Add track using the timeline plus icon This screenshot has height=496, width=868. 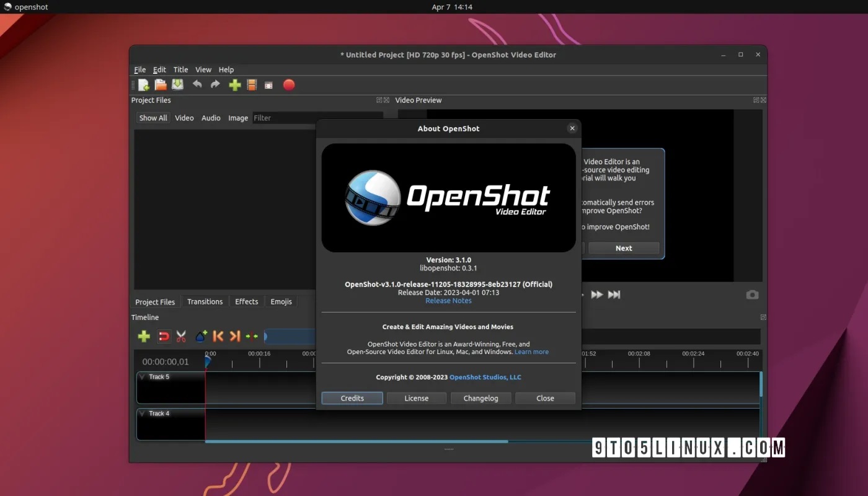pos(144,336)
